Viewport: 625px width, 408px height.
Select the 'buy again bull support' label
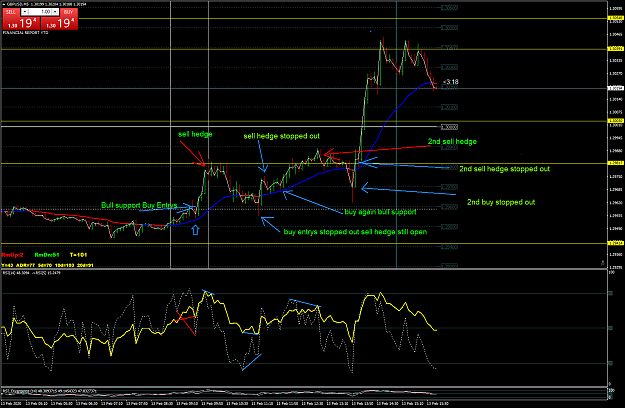380,212
